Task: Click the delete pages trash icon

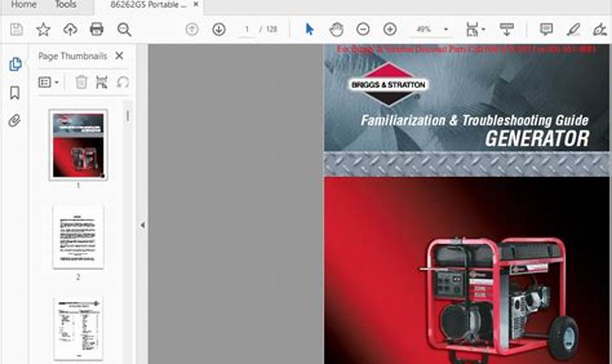Action: pyautogui.click(x=80, y=81)
